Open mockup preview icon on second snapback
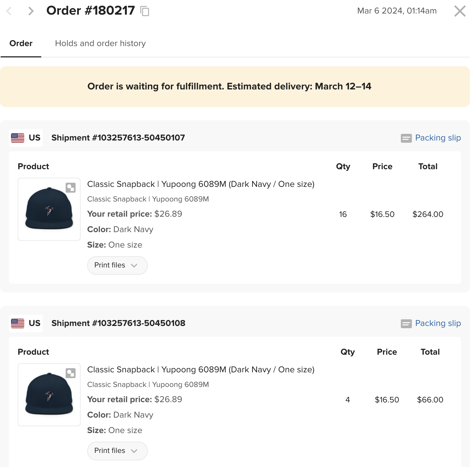 click(71, 373)
